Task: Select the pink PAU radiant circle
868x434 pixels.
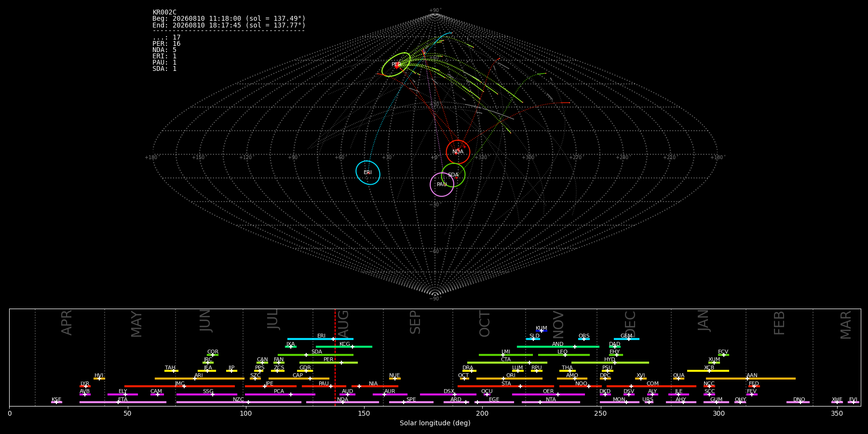Action: 442,185
